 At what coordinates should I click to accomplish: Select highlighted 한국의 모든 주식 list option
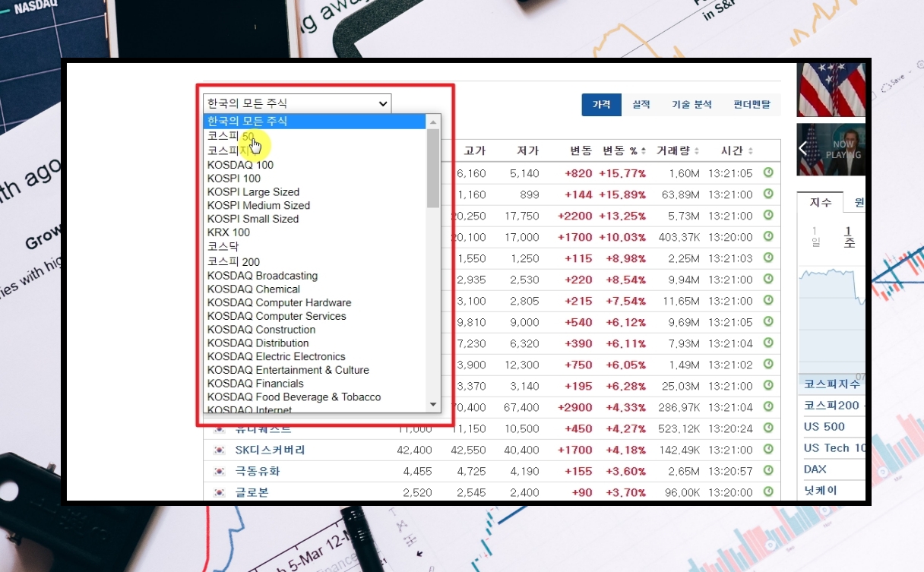[x=315, y=122]
